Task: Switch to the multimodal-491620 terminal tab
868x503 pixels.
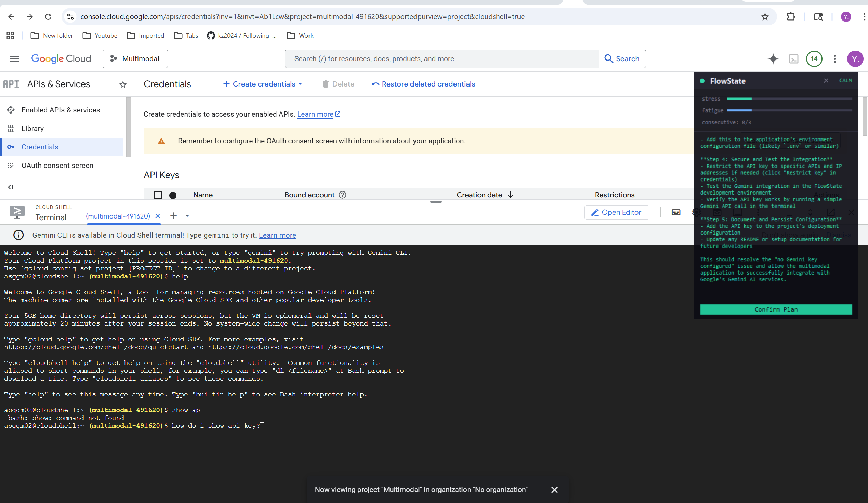Action: 118,216
